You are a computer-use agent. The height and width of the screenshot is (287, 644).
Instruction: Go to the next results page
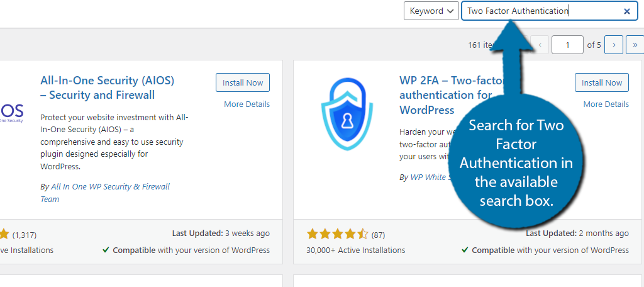pyautogui.click(x=614, y=45)
